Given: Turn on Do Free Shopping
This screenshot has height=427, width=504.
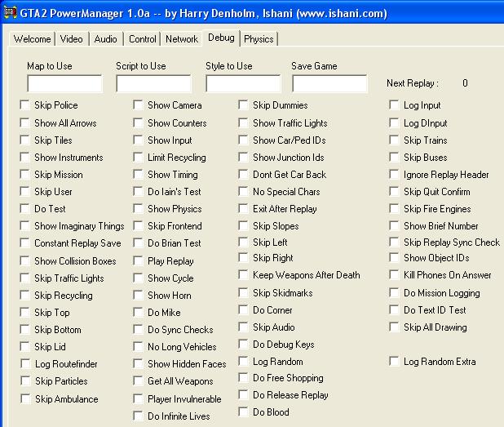Looking at the screenshot, I should click(244, 378).
